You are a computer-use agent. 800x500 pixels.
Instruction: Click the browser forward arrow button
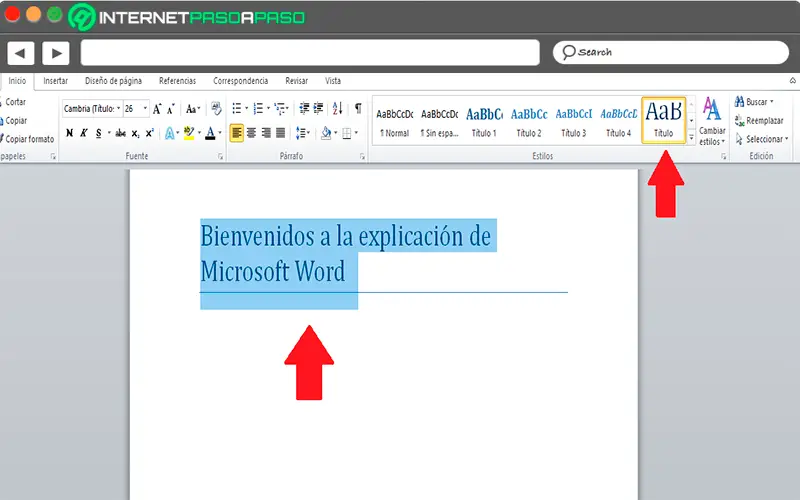55,53
